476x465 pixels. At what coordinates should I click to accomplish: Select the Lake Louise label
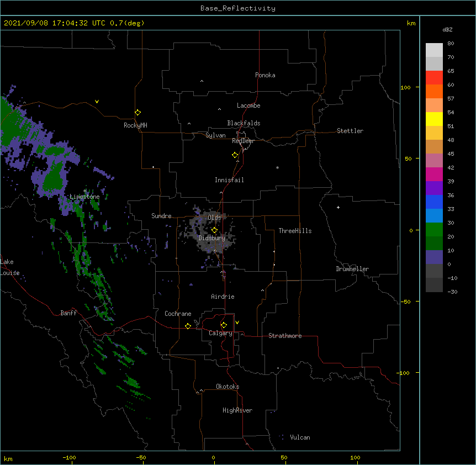tap(9, 267)
